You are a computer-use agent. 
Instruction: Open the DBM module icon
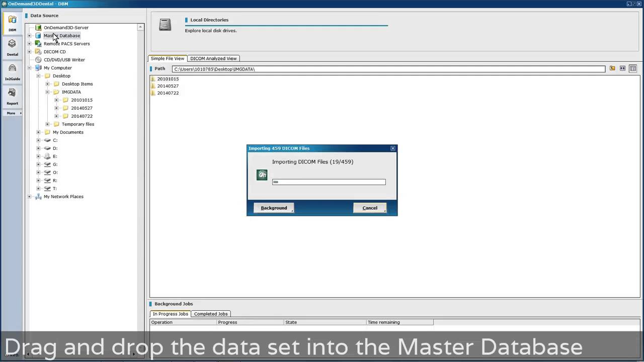12,24
